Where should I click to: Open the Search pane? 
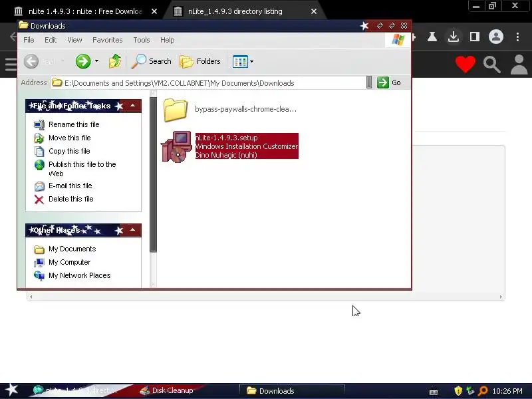(152, 61)
